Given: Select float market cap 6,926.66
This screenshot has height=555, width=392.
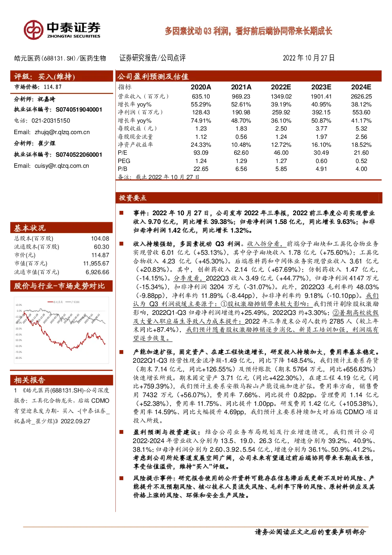Looking at the screenshot, I should [x=97, y=272].
